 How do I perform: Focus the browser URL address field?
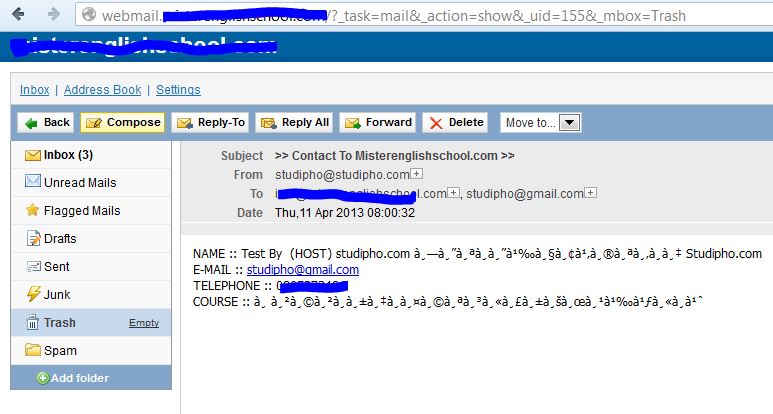pos(424,15)
